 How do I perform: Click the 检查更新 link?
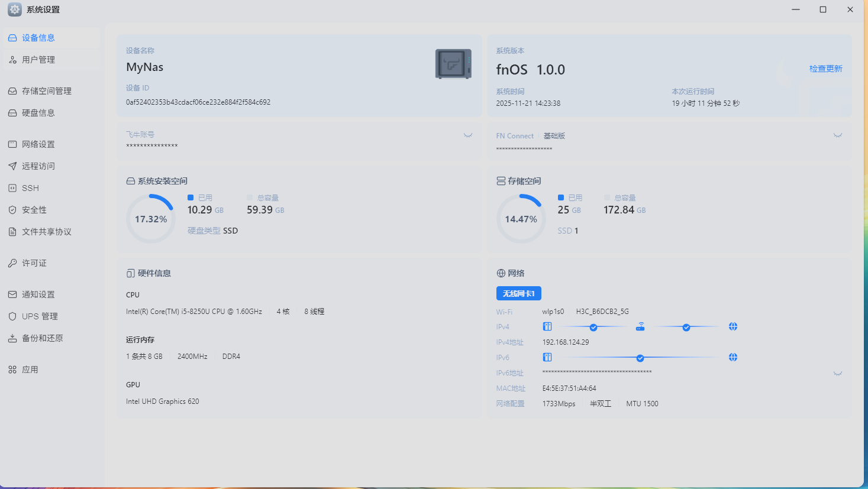click(x=826, y=69)
